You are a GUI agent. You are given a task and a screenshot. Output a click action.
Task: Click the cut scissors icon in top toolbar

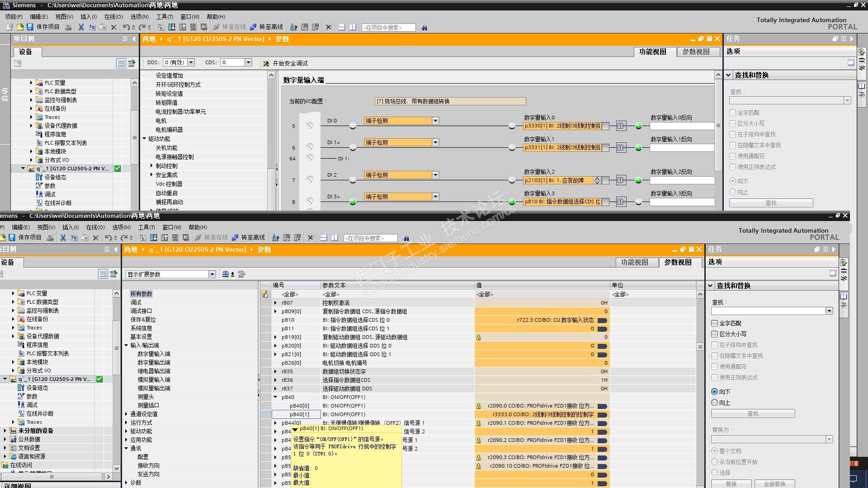point(81,27)
